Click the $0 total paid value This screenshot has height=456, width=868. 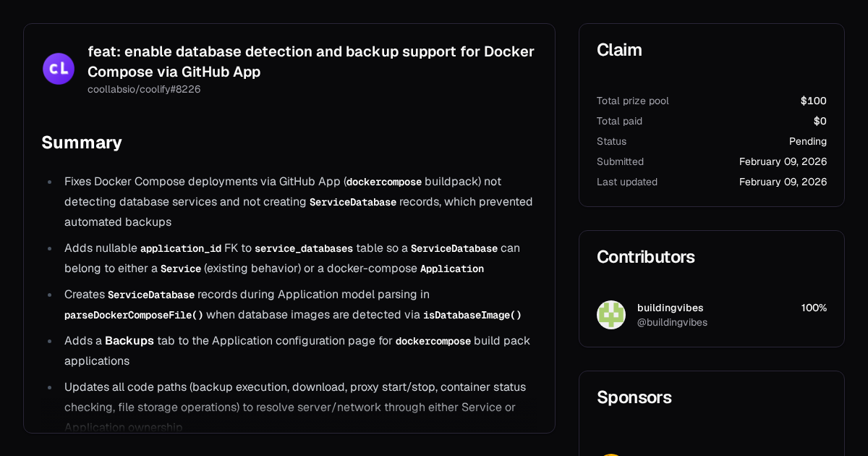820,121
